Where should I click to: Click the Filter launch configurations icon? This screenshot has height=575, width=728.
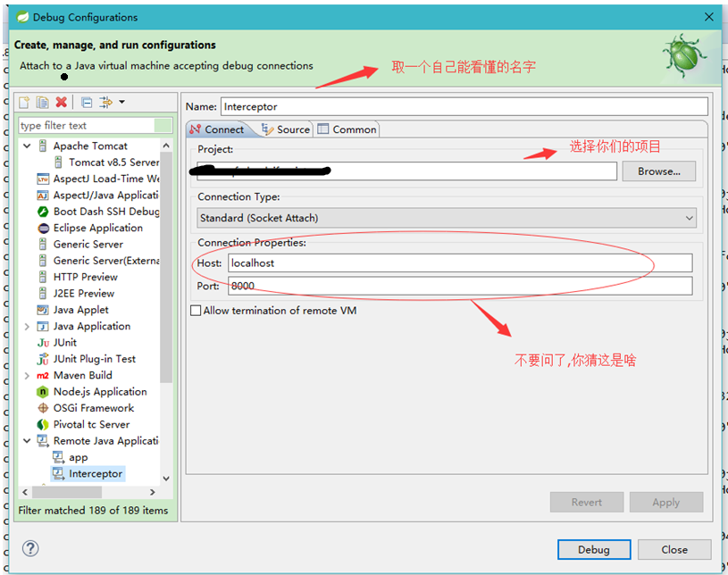click(x=106, y=102)
